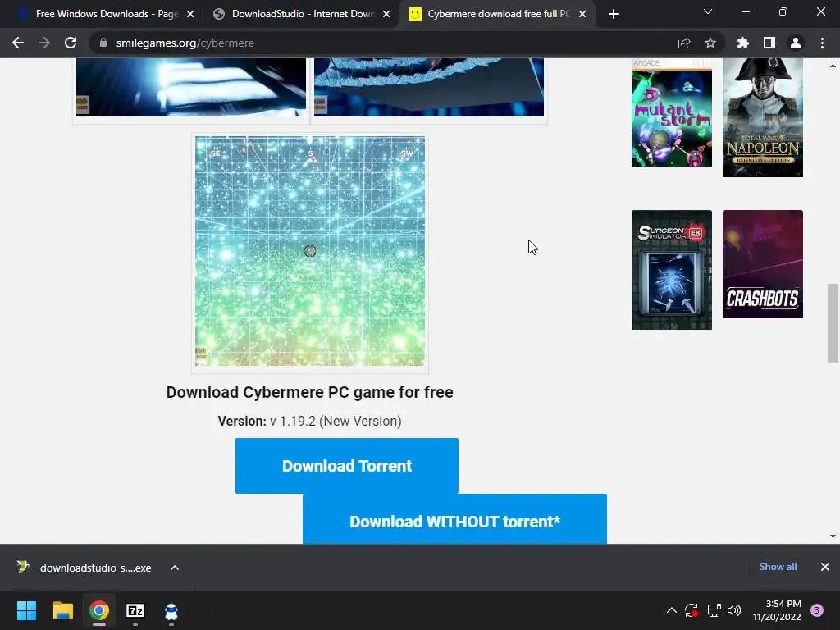840x630 pixels.
Task: Open the Windows Start menu
Action: pos(26,610)
